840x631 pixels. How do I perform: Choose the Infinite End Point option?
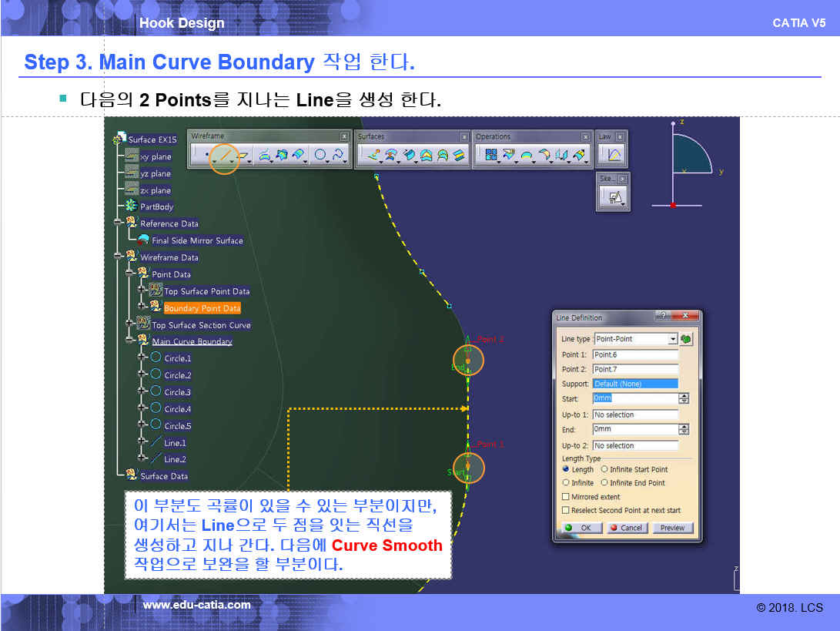(604, 483)
